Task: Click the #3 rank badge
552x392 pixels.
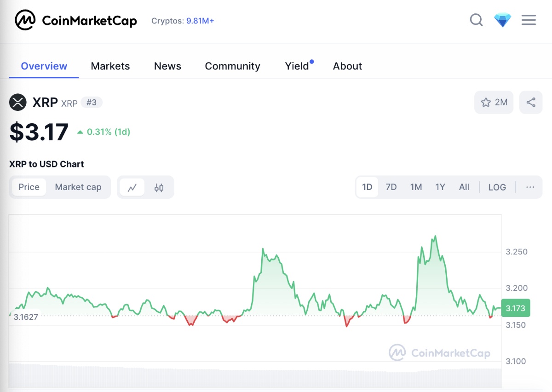Action: tap(92, 102)
